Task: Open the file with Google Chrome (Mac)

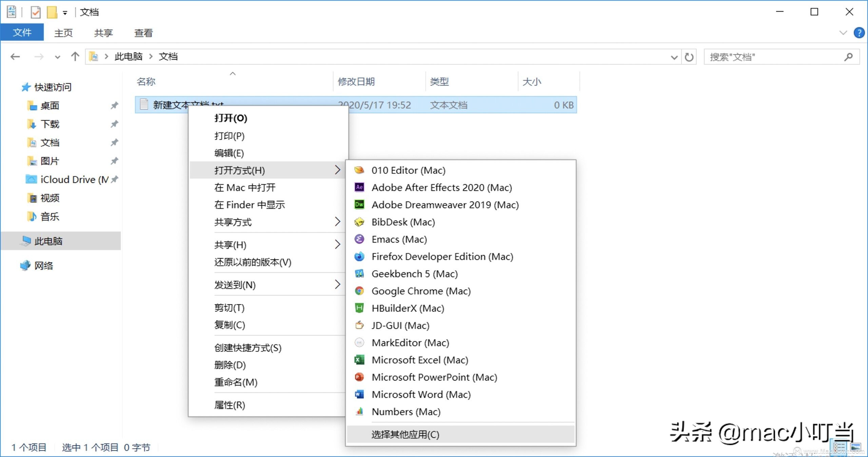Action: (x=421, y=291)
